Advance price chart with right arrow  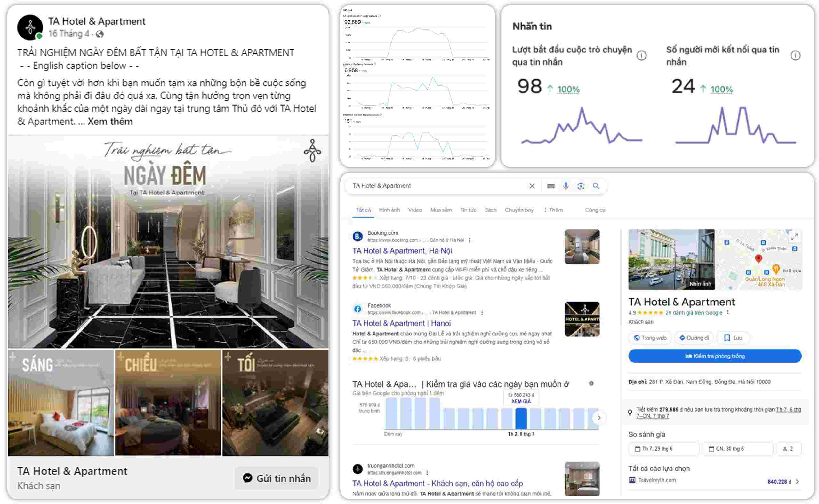(x=599, y=418)
